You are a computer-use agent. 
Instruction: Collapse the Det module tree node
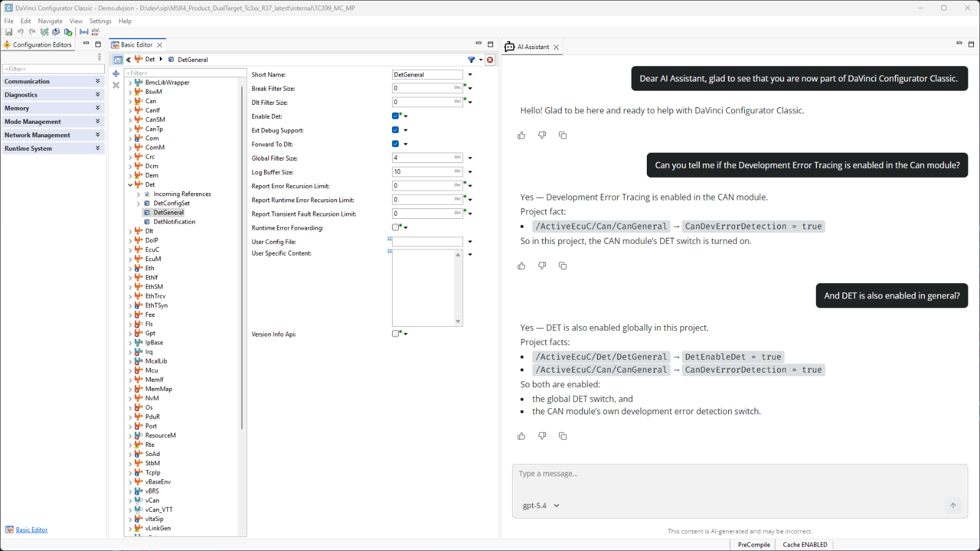pos(130,184)
